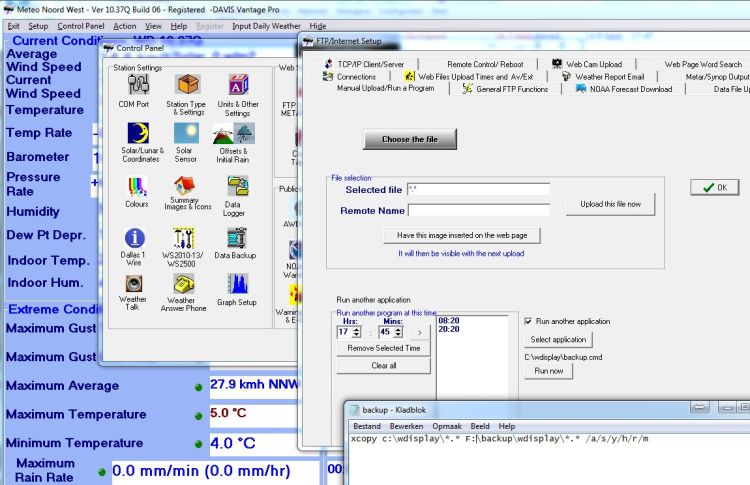Click Upload this file now
The image size is (750, 485).
pos(610,204)
